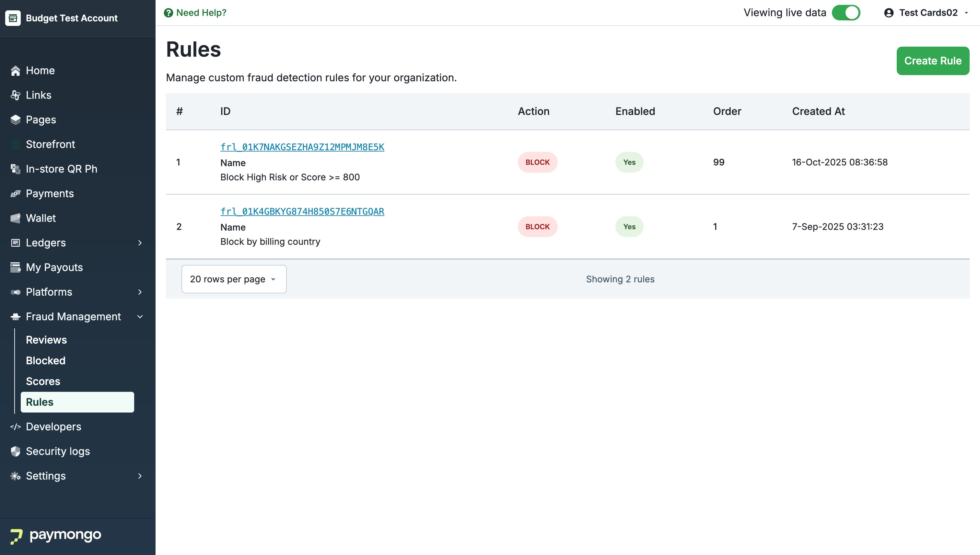Collapse the Fraud Management section
Screen dimensions: 980x555
click(140, 317)
